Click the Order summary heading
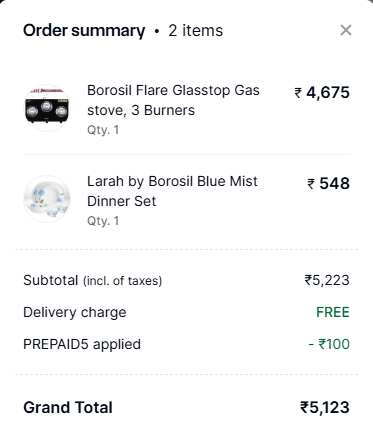Viewport: 373px width, 438px height. tap(84, 31)
